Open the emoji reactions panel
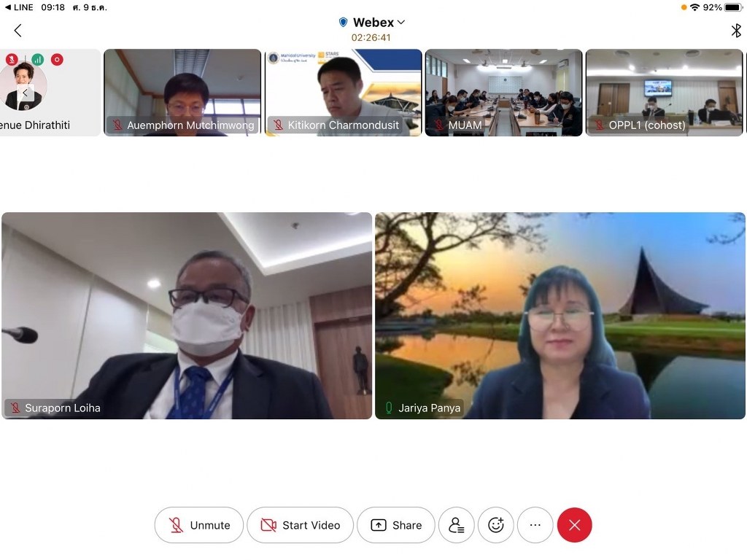This screenshot has height=560, width=747. point(496,525)
